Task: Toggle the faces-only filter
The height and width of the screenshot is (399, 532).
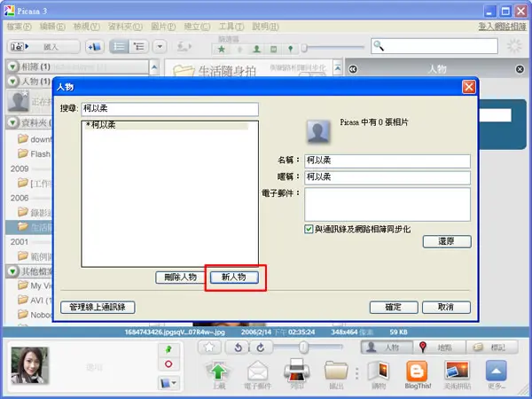Action: coord(257,50)
